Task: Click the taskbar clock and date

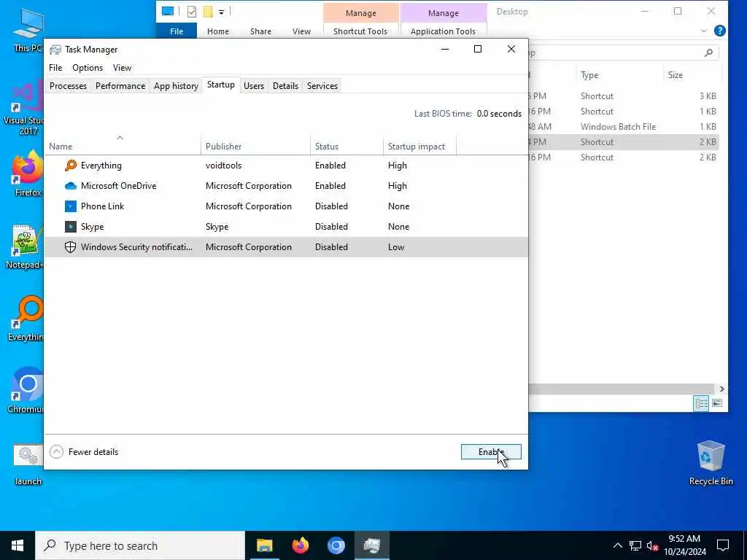Action: coord(684,545)
